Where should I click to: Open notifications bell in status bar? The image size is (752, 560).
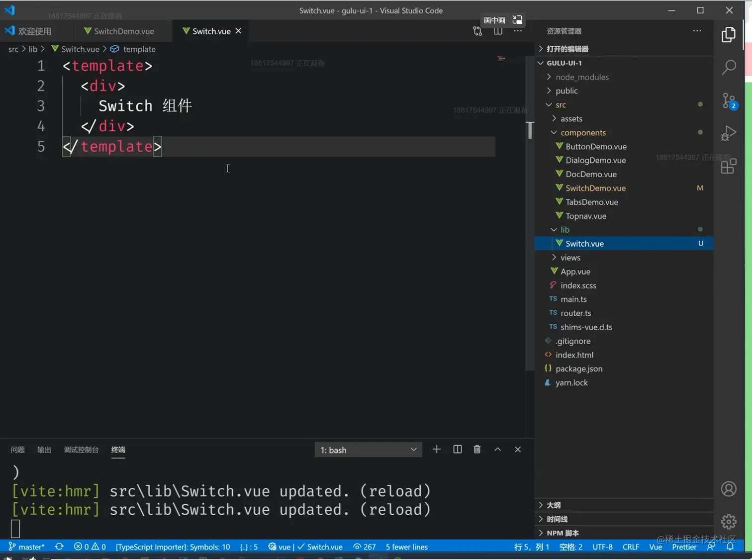click(x=730, y=547)
